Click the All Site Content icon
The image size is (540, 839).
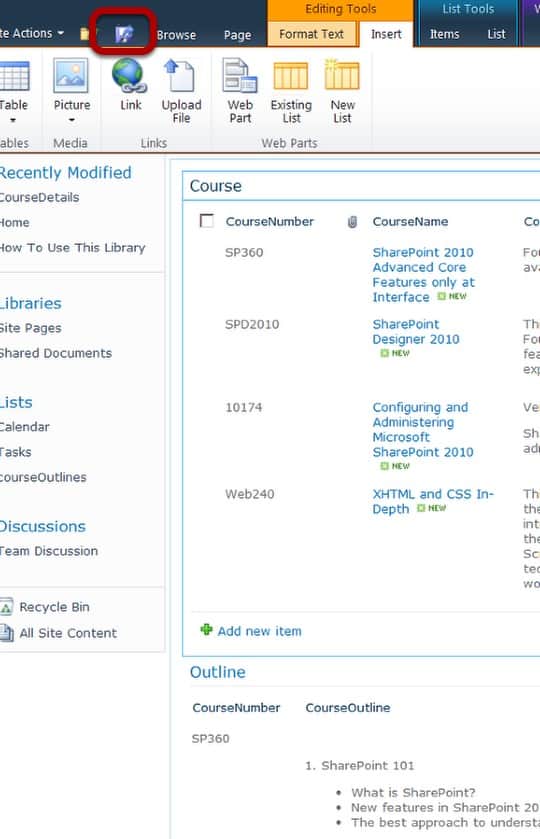(x=6, y=633)
